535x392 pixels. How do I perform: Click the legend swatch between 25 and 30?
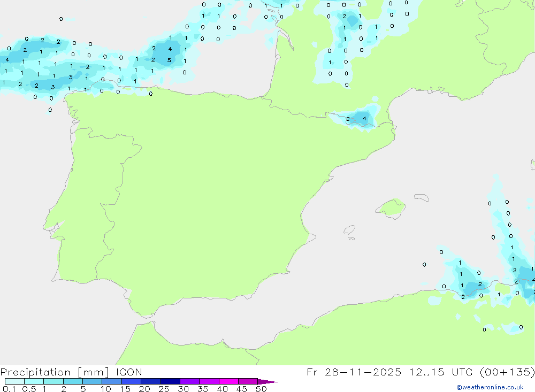coord(170,381)
